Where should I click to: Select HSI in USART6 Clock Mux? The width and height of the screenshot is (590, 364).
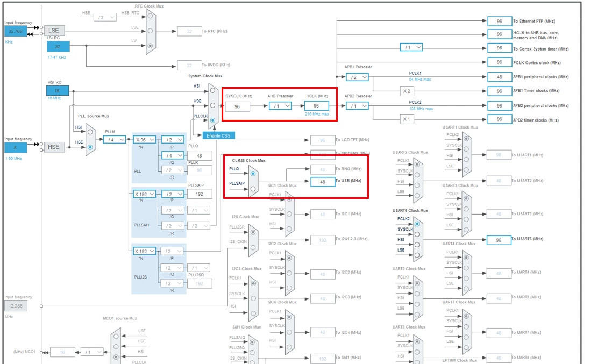point(417,245)
